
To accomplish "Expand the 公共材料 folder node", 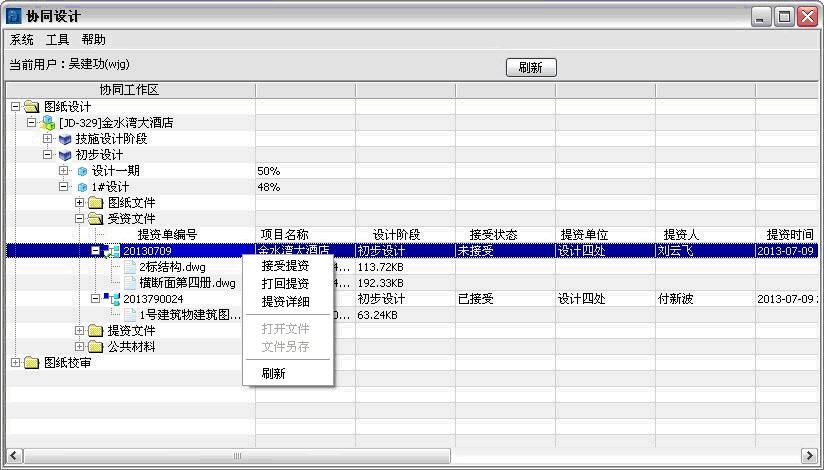I will click(79, 346).
